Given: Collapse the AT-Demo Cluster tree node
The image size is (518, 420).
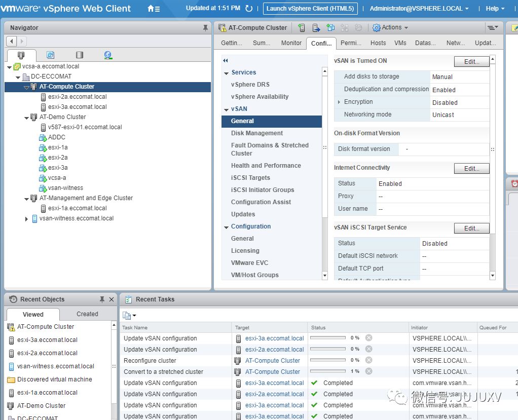Looking at the screenshot, I should click(26, 118).
